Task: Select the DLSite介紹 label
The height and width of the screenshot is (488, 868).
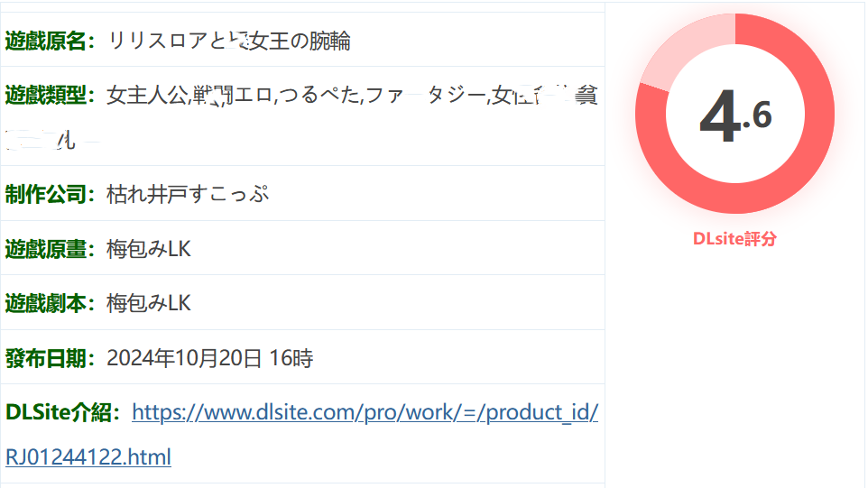Action: (62, 413)
